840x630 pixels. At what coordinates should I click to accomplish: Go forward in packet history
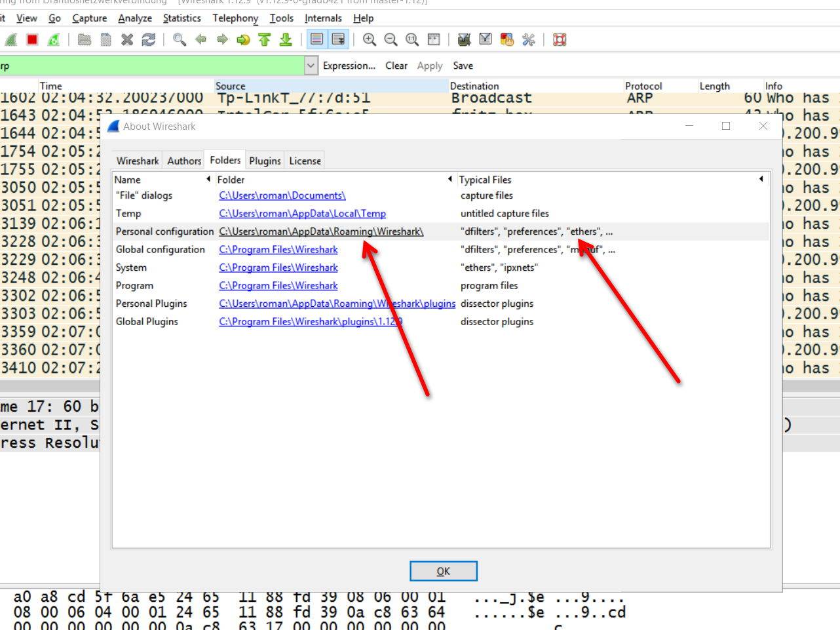pos(222,40)
